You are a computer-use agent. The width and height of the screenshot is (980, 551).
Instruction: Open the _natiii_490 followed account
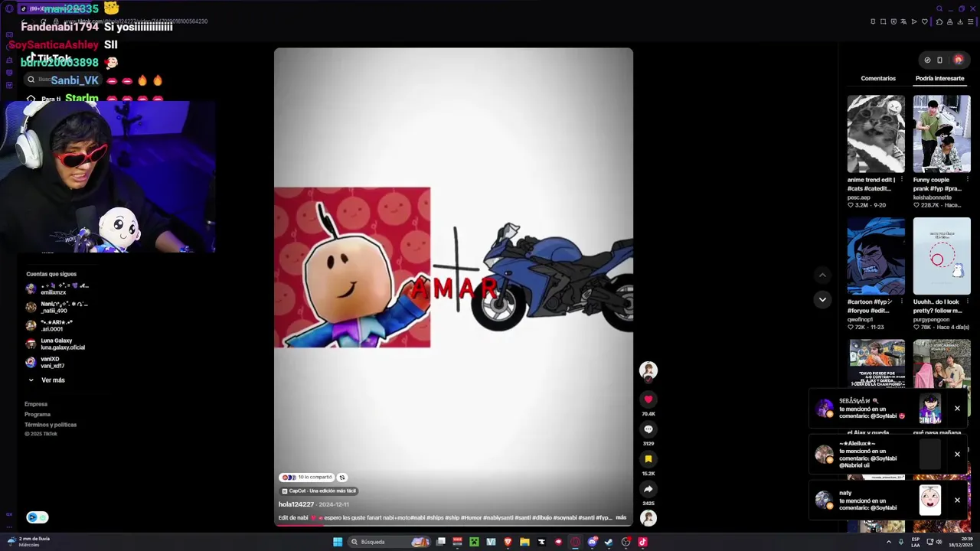point(57,308)
